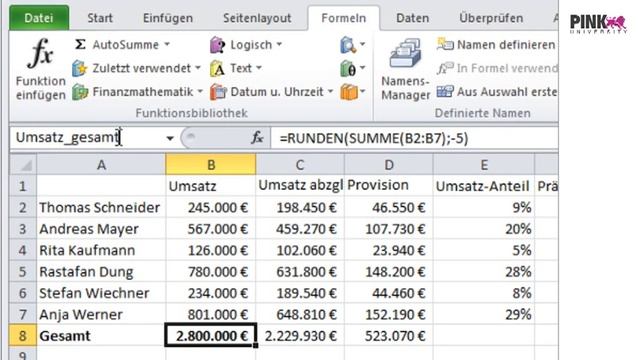Click the Funktion einfügen fx icon
This screenshot has width=640, height=360.
[x=40, y=53]
